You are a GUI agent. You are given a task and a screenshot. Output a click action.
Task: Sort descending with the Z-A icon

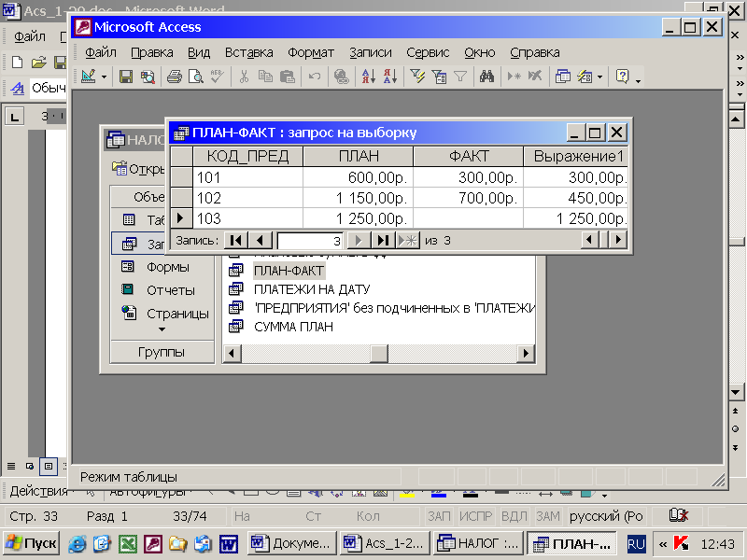(390, 77)
